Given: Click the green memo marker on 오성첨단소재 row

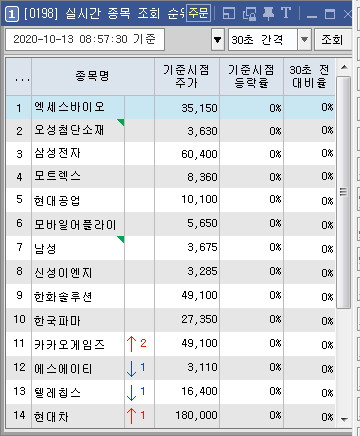Looking at the screenshot, I should [121, 122].
